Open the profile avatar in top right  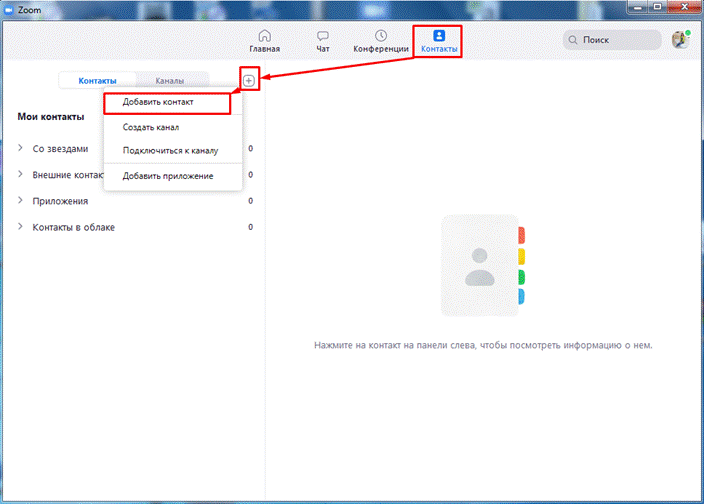[680, 40]
